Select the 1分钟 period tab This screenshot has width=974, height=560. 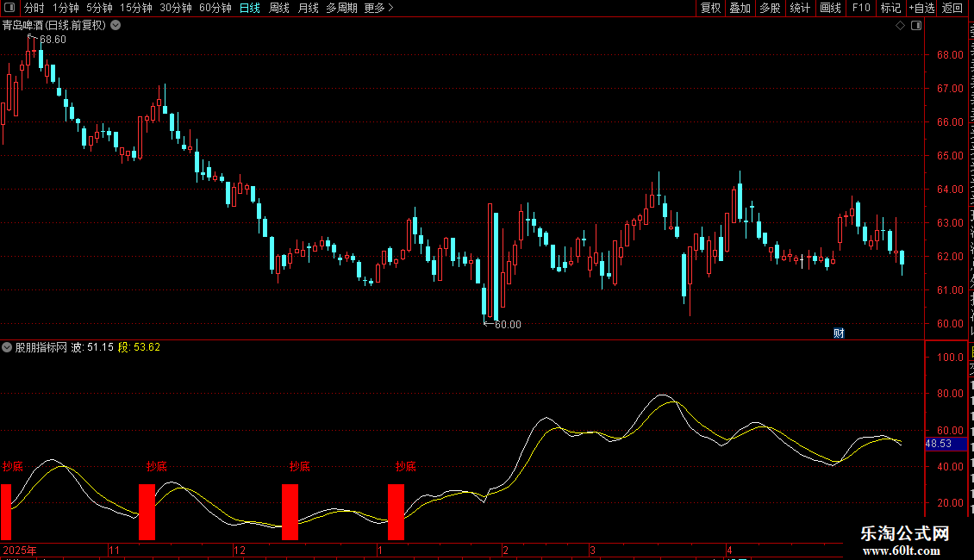tap(66, 8)
